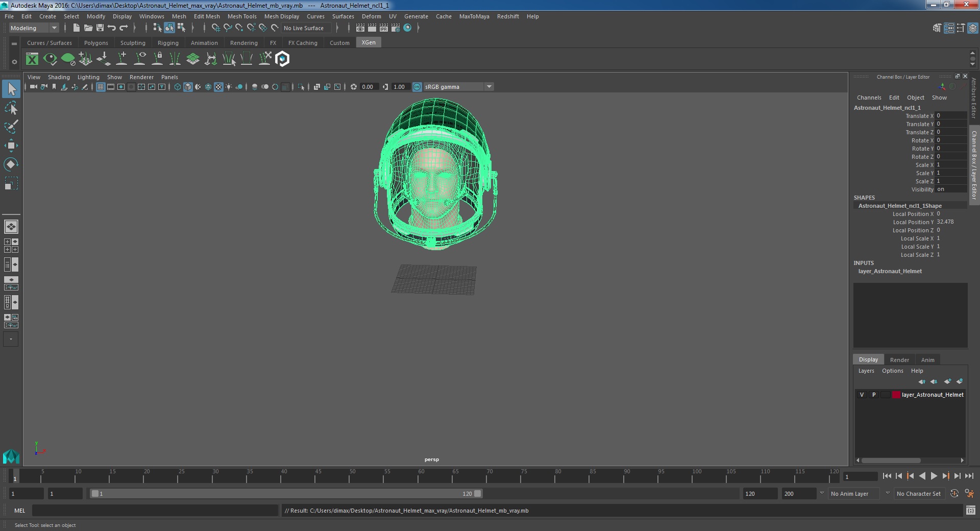The width and height of the screenshot is (980, 531).
Task: Open the shelf options gear menu
Action: (14, 62)
